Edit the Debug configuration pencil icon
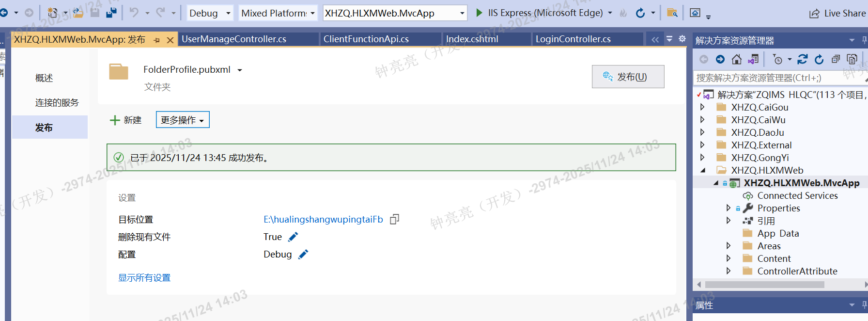Screen dimensions: 868x321 tap(303, 254)
